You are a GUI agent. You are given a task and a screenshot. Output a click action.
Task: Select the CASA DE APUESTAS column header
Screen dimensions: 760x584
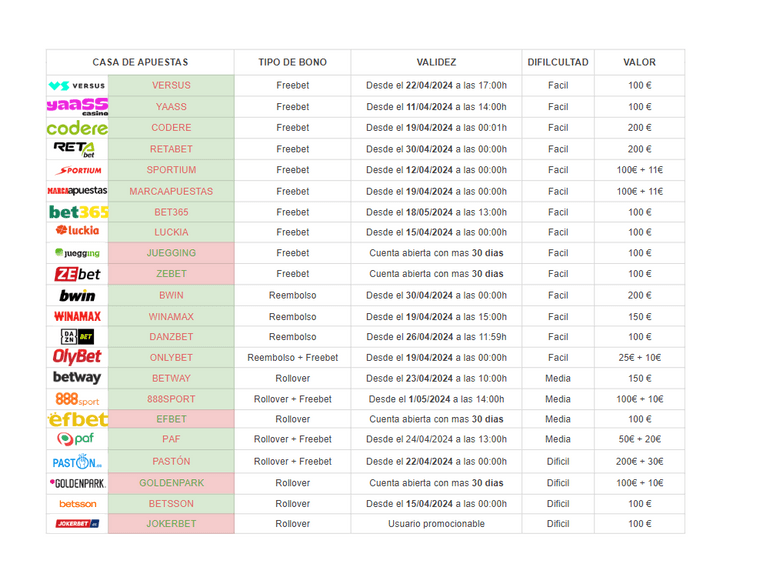140,62
